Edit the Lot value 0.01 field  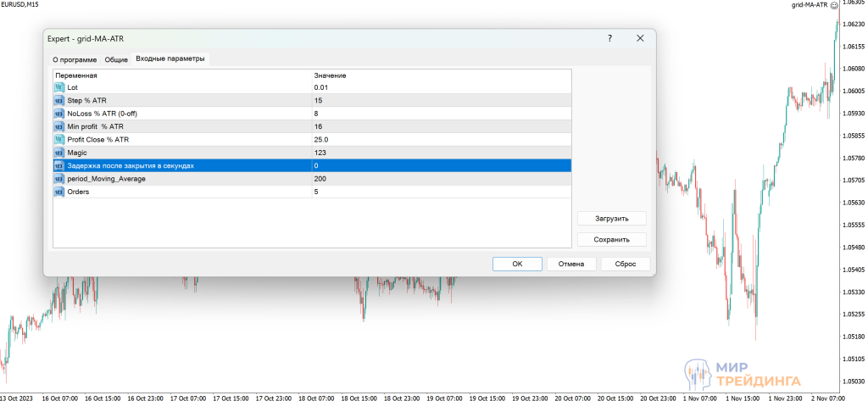click(441, 87)
